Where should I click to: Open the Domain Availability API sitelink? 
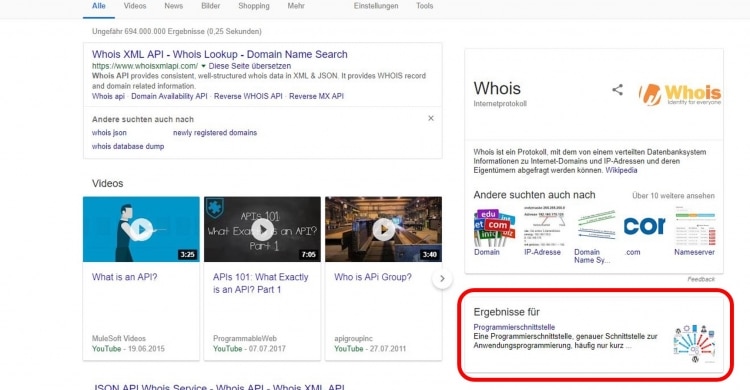pyautogui.click(x=169, y=96)
